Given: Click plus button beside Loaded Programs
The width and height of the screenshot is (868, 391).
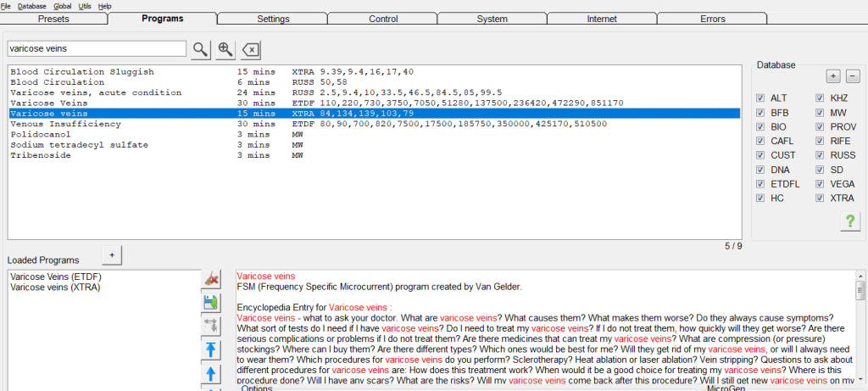Looking at the screenshot, I should 113,254.
